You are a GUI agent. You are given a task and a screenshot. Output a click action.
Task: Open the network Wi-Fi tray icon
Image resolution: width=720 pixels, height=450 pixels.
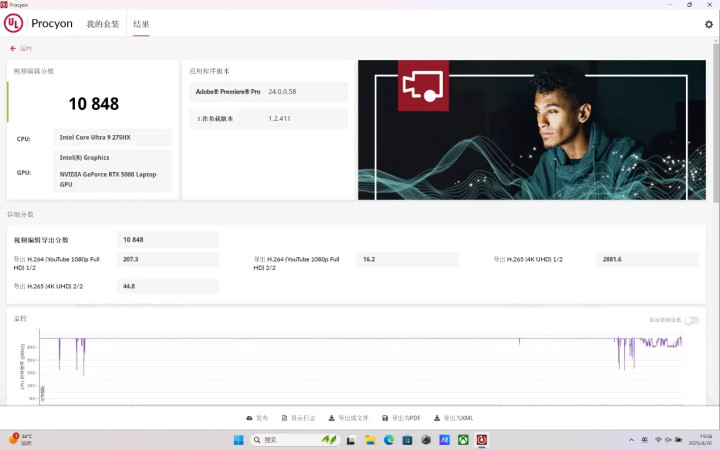point(658,440)
